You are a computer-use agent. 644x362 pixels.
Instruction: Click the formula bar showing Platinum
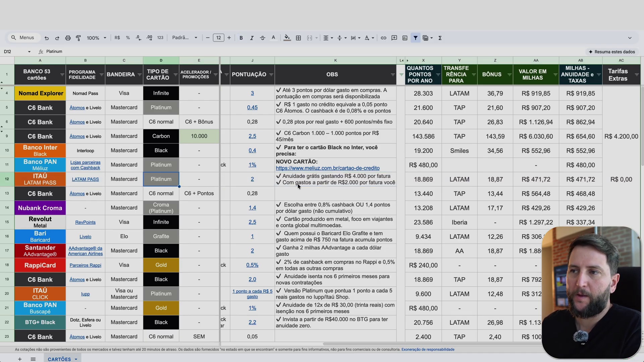tap(54, 52)
